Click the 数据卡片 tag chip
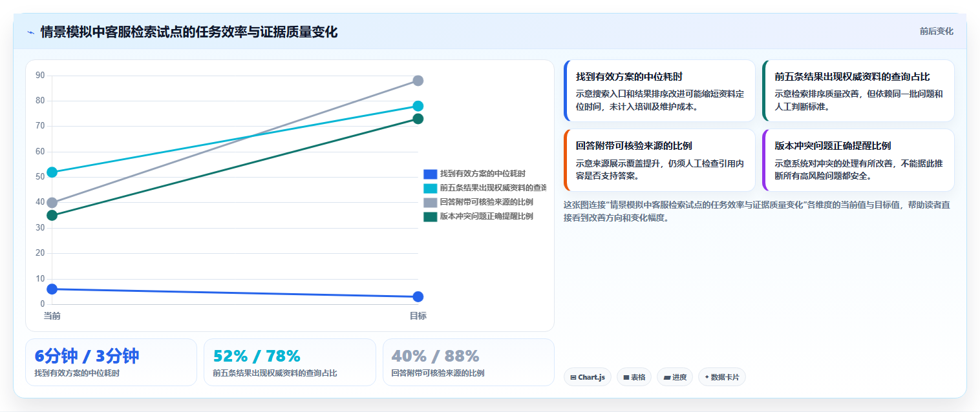This screenshot has width=980, height=412. tap(721, 377)
